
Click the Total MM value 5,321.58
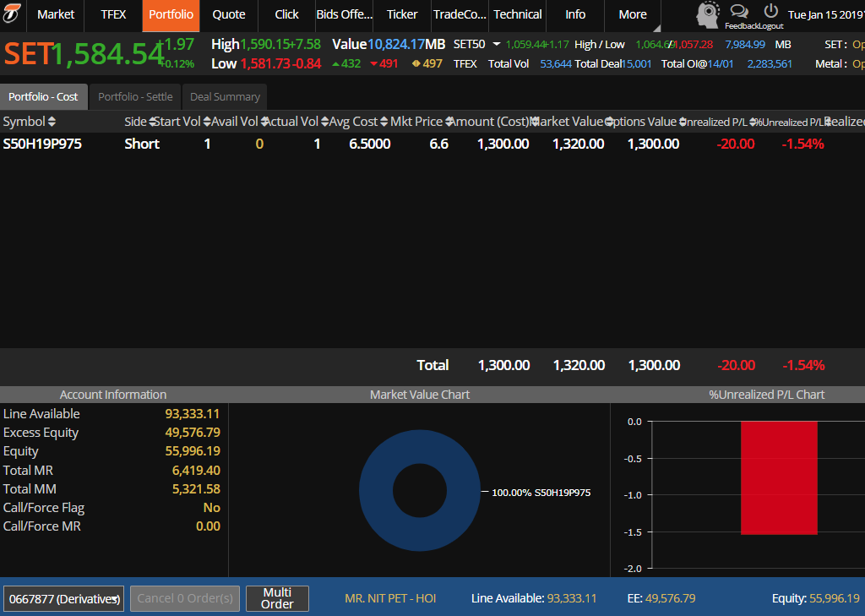coord(196,489)
